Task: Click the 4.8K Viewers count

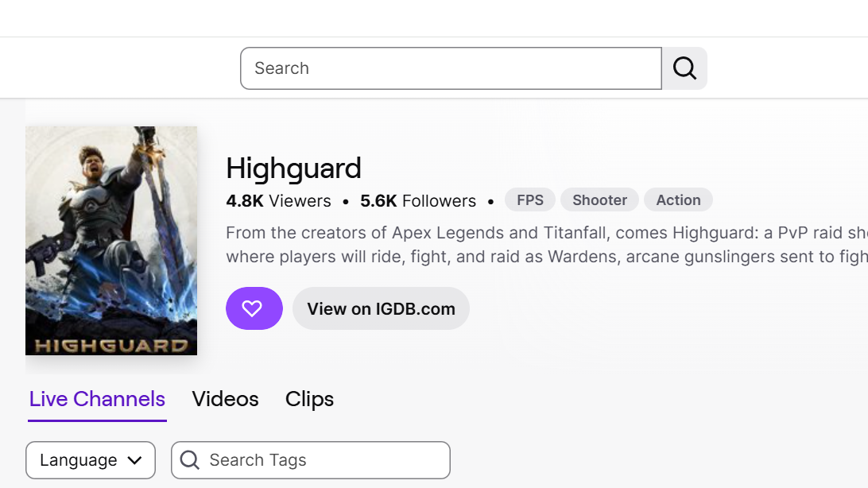Action: [x=278, y=201]
